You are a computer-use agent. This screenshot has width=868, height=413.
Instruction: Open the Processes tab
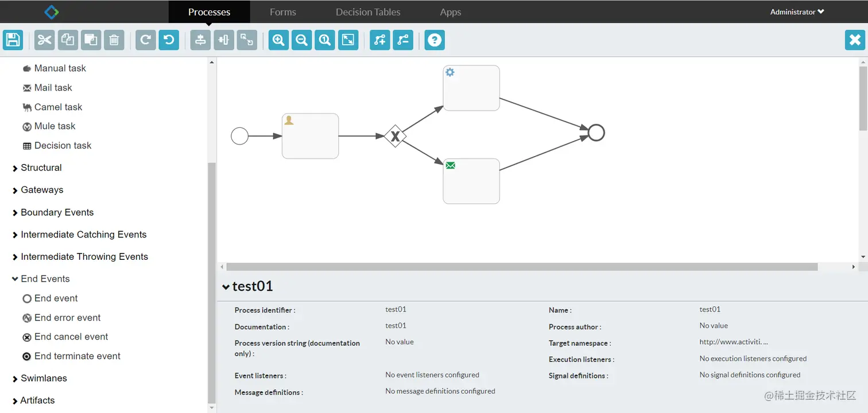tap(209, 12)
